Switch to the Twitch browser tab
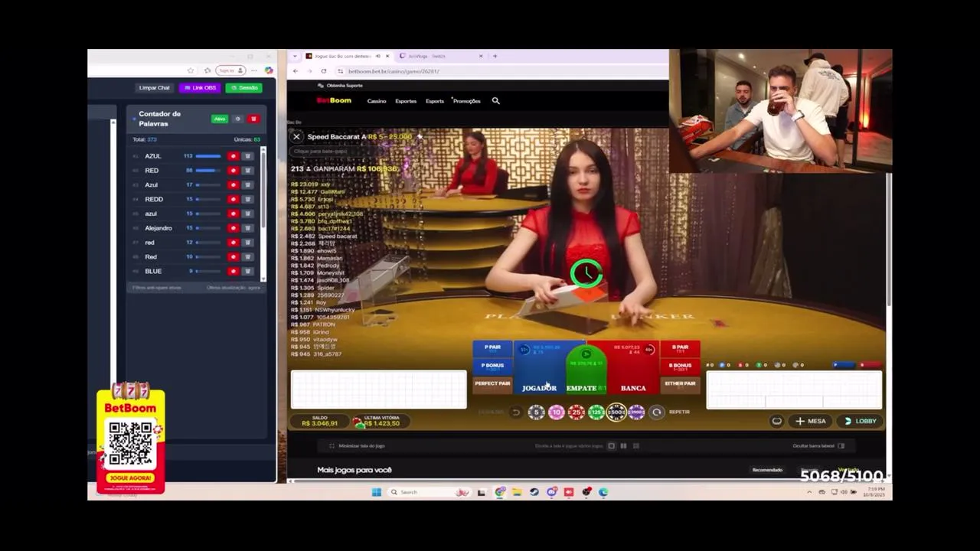980x551 pixels. tap(440, 56)
